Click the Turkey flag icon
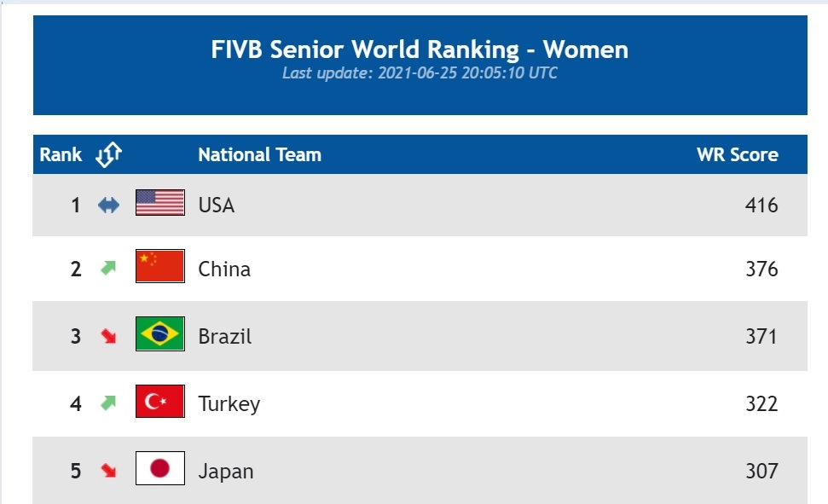Image resolution: width=828 pixels, height=504 pixels. 158,403
